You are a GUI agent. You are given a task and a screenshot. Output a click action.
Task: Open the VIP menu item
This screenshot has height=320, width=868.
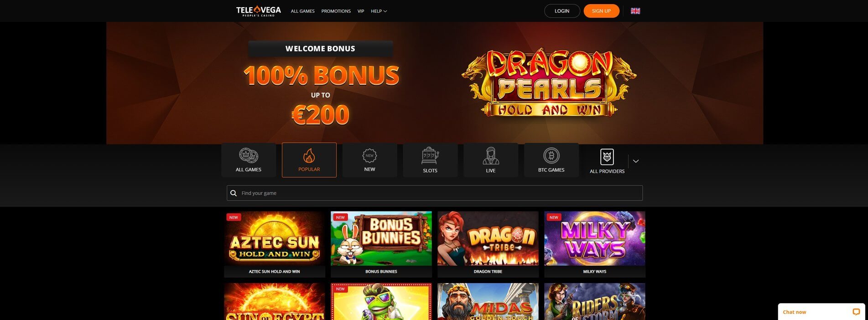click(x=361, y=11)
